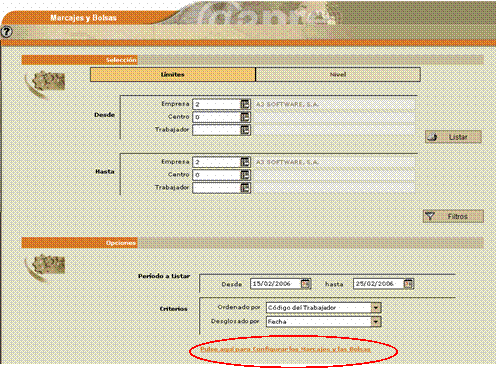The width and height of the screenshot is (496, 369).
Task: Open Trabajador lookup icon in Hasta section
Action: (x=245, y=188)
